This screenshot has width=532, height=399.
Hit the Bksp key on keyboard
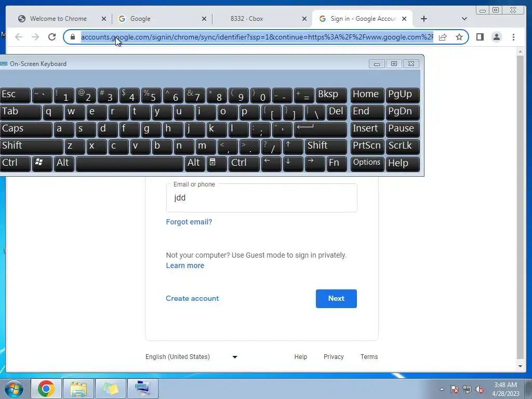tap(331, 95)
